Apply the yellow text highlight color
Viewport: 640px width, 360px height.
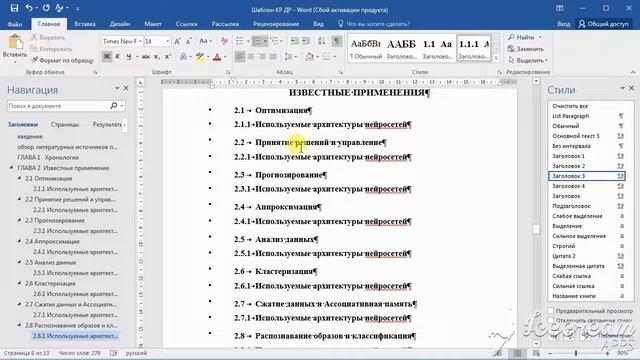point(200,57)
